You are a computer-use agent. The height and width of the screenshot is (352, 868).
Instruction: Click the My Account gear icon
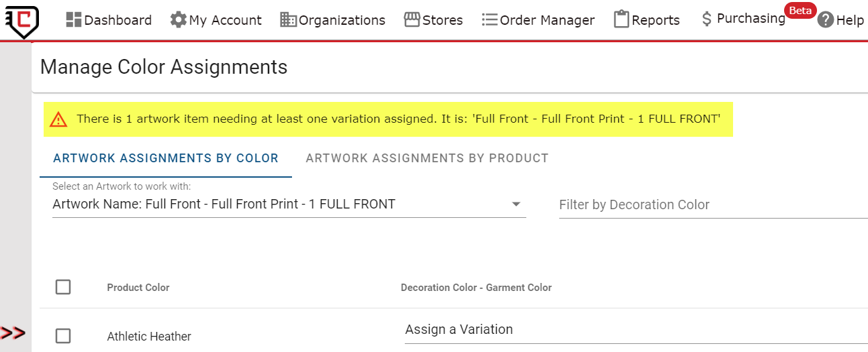(x=178, y=20)
